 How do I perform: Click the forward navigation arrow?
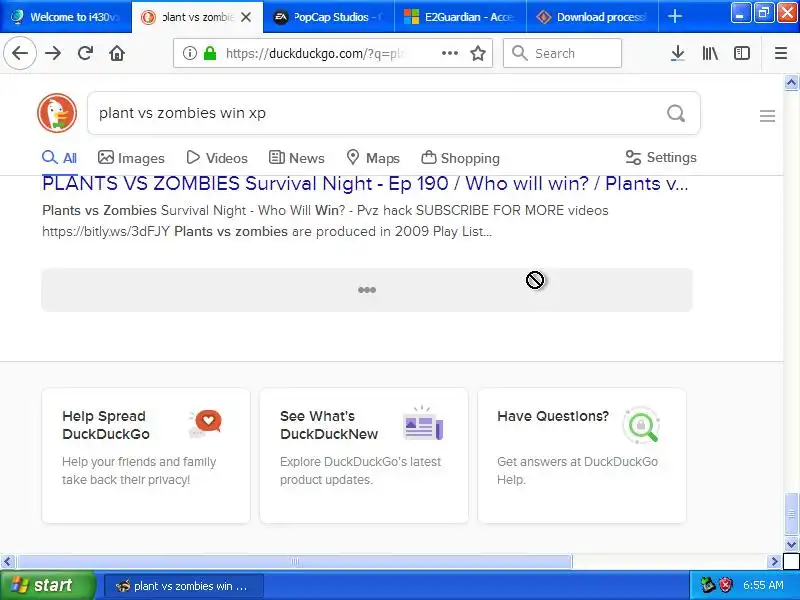pyautogui.click(x=53, y=53)
